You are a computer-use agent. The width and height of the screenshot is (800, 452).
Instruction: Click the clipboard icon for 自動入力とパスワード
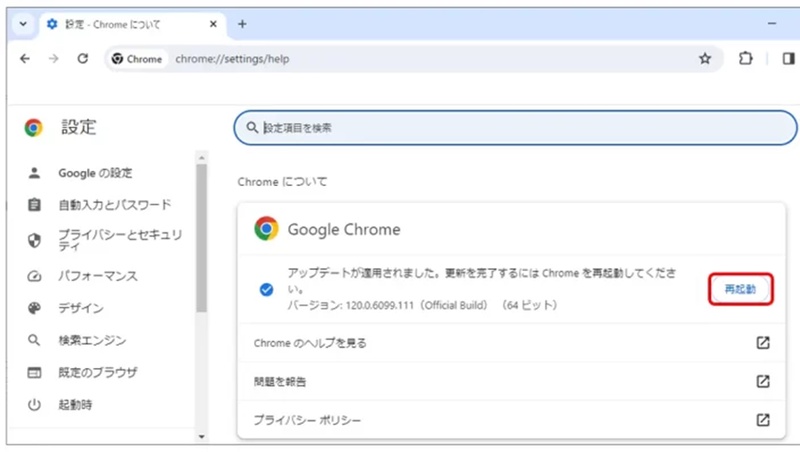coord(34,205)
